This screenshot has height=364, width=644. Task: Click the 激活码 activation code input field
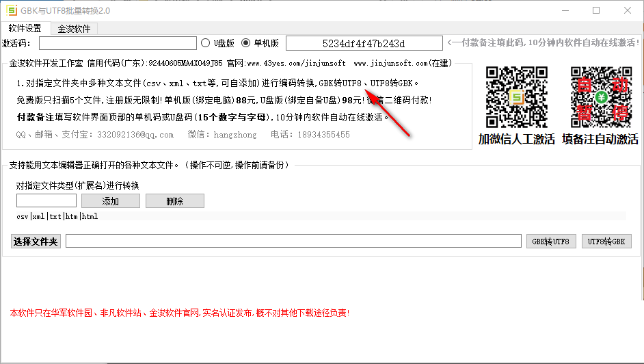click(x=117, y=43)
